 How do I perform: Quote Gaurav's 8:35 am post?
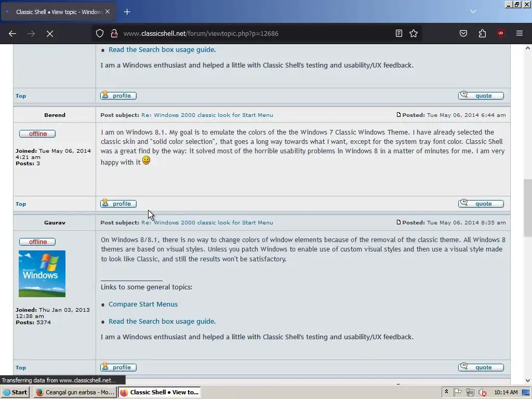coord(481,367)
